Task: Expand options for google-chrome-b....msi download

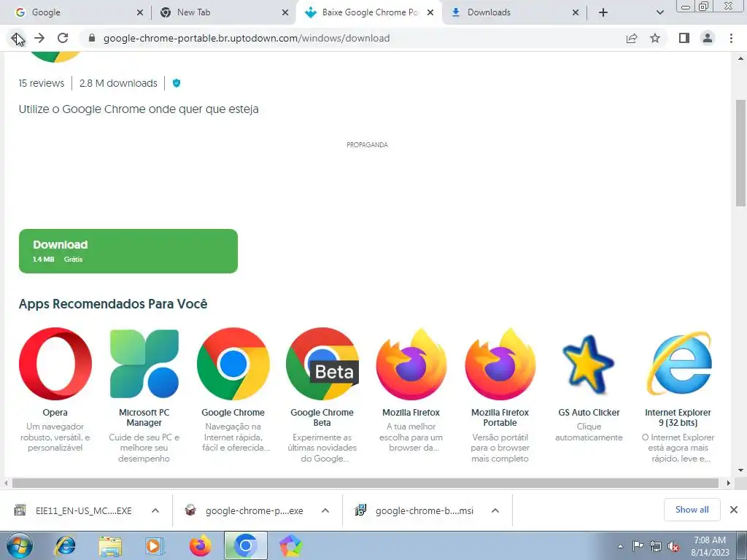Action: pyautogui.click(x=495, y=510)
